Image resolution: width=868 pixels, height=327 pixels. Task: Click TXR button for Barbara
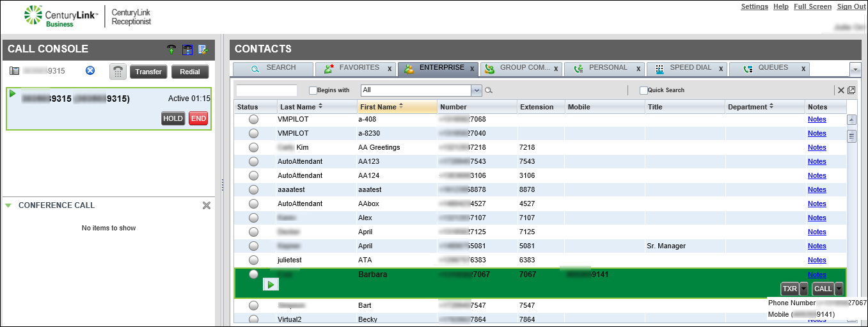point(790,289)
